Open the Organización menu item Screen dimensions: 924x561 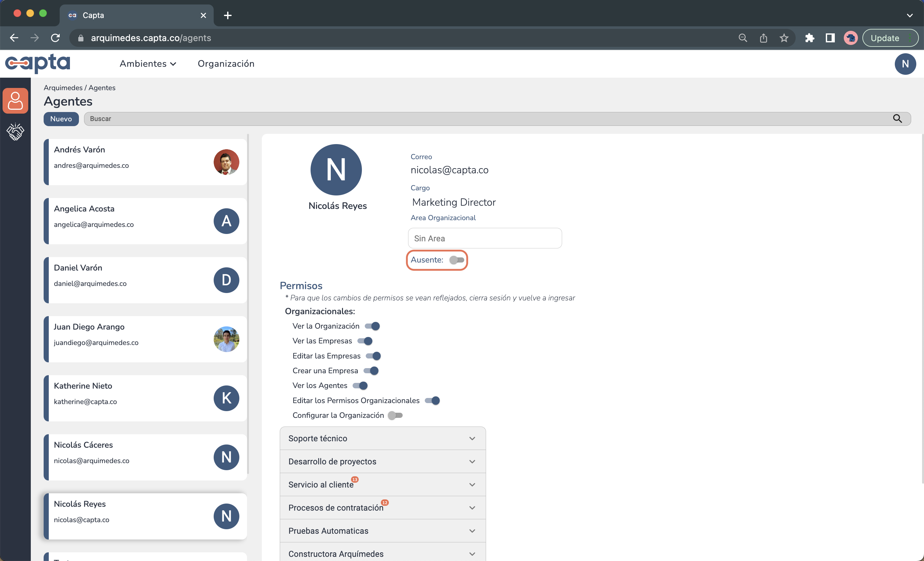[226, 64]
